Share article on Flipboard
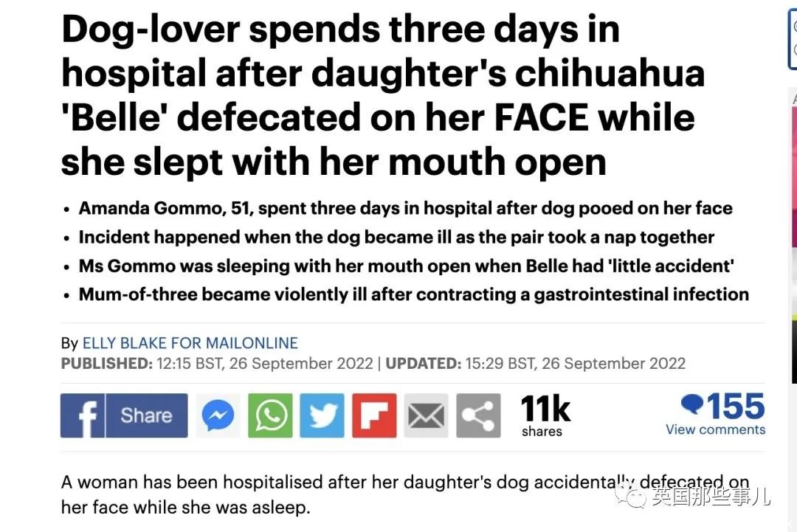 374,415
